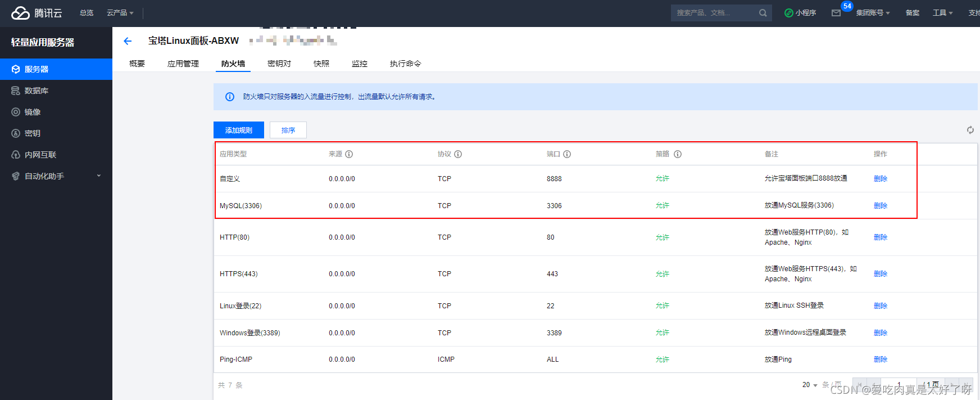Switch to the 概要 tab
Image resolution: width=980 pixels, height=400 pixels.
click(x=137, y=64)
